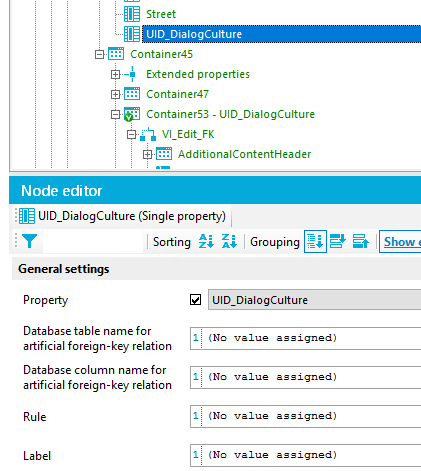
Task: Collapse the VI_Edit_FK node
Action: pyautogui.click(x=131, y=134)
